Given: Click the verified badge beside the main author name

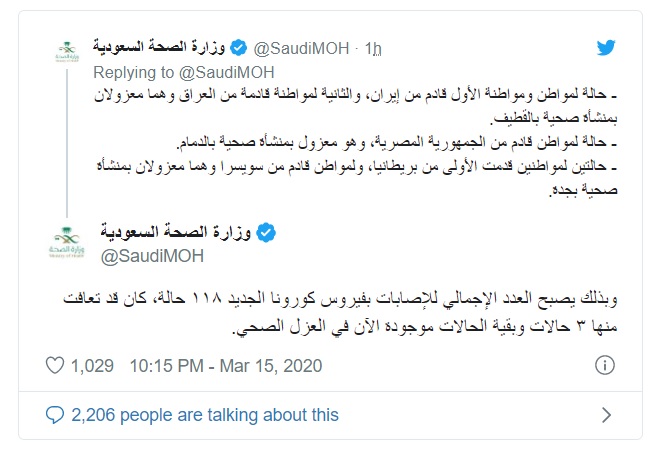Looking at the screenshot, I should 266,233.
